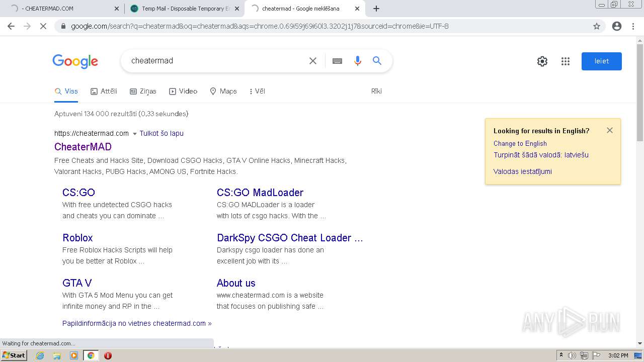Open the Rīki search tools
The height and width of the screenshot is (362, 644).
(376, 92)
